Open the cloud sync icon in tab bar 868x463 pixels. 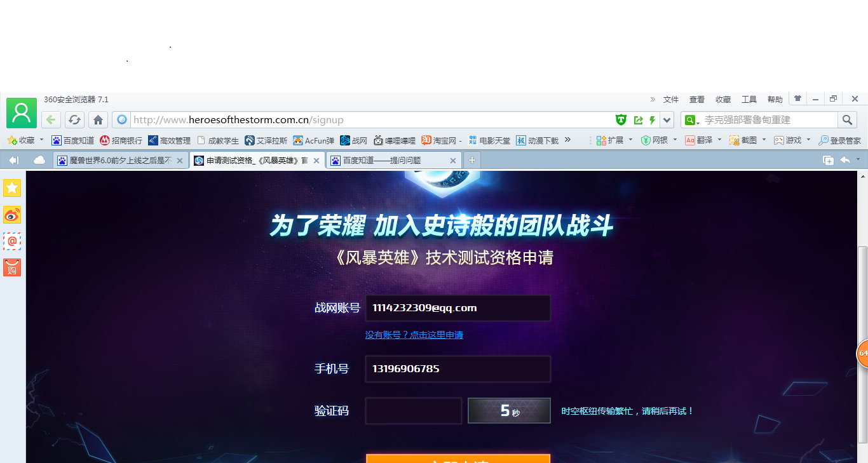pyautogui.click(x=39, y=160)
